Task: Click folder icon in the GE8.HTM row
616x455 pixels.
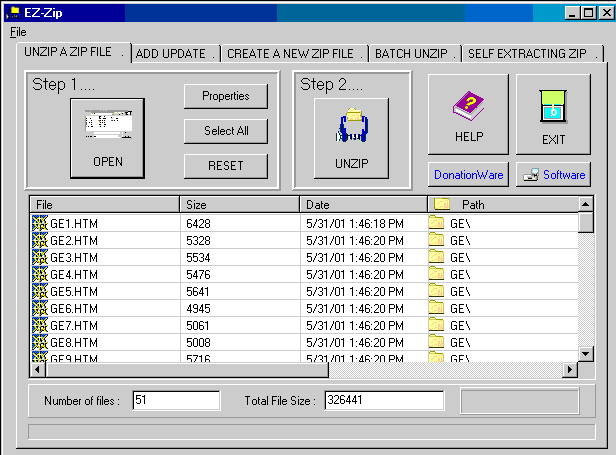Action: click(x=436, y=341)
